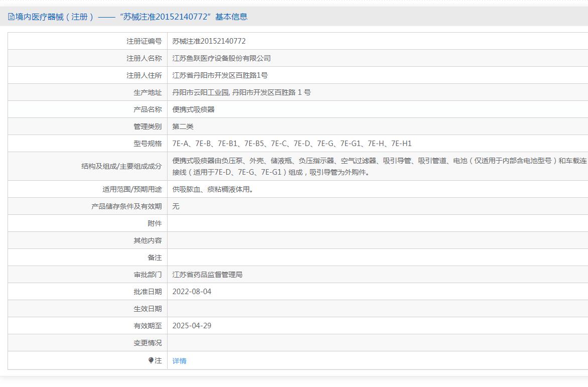Image resolution: width=588 pixels, height=387 pixels.
Task: Click the structure description mentioning 负压泵
Action: (379, 166)
